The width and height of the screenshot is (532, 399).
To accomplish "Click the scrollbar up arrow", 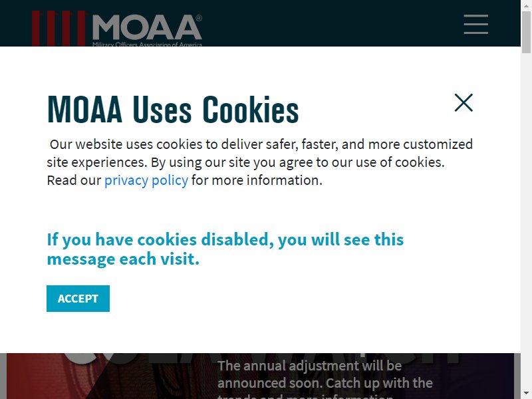I will coord(526,5).
